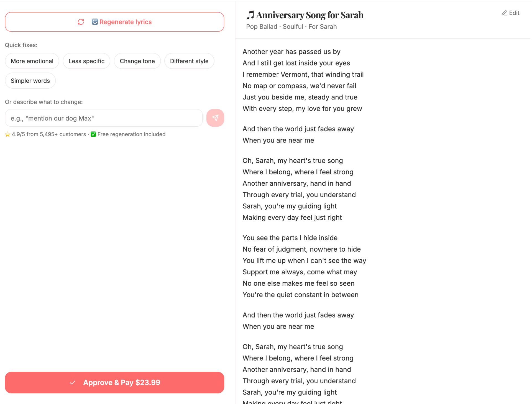Screen dimensions: 532x404
Task: Click the 4.9/5 customer rating text
Action: [48, 134]
